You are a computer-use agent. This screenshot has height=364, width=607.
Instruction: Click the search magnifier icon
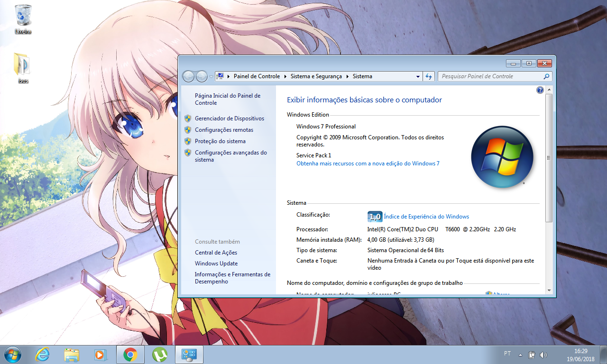tap(546, 76)
